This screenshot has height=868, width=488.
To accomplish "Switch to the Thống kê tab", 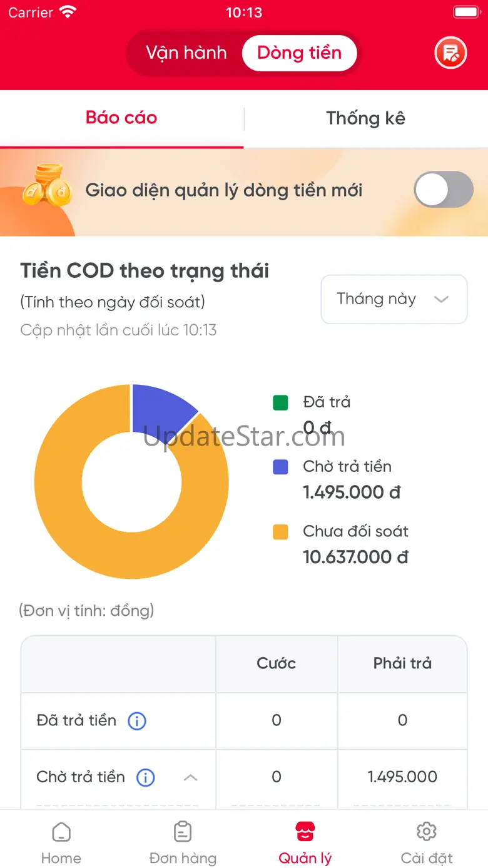I will coord(365,118).
